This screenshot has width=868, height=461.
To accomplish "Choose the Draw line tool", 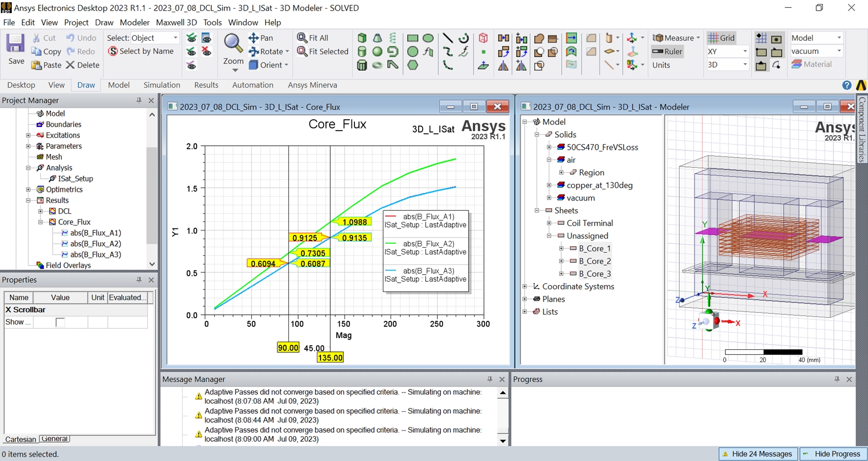I will pyautogui.click(x=447, y=38).
